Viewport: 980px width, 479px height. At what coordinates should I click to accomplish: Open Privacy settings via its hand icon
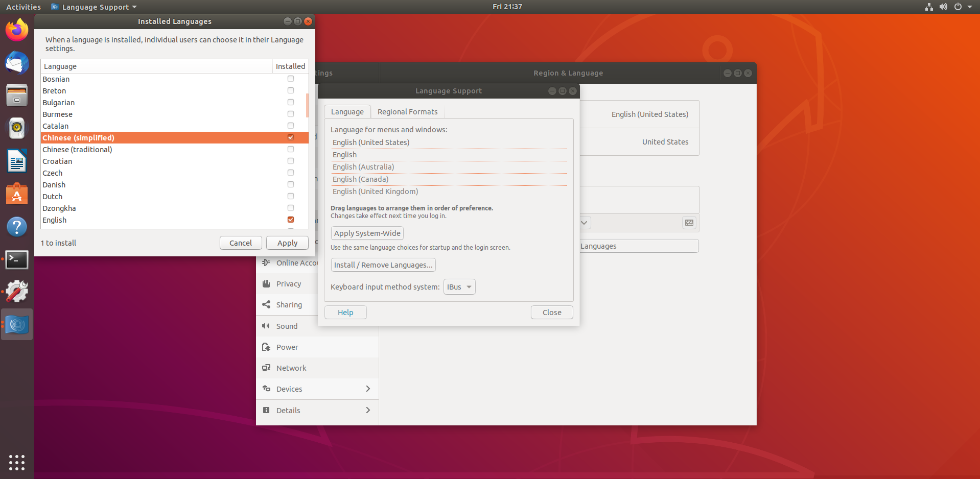point(266,283)
